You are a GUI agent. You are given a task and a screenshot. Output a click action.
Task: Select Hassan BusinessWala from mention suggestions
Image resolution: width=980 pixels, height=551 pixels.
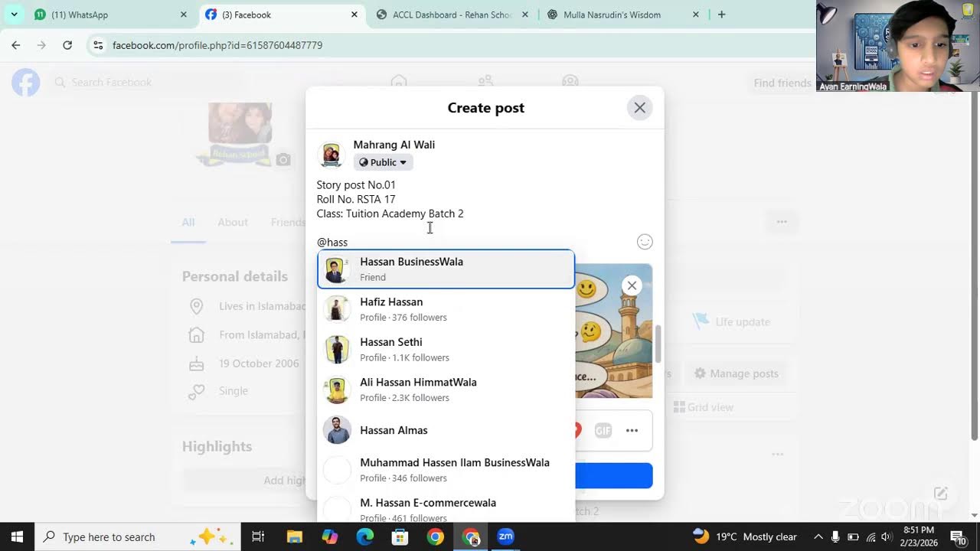446,269
